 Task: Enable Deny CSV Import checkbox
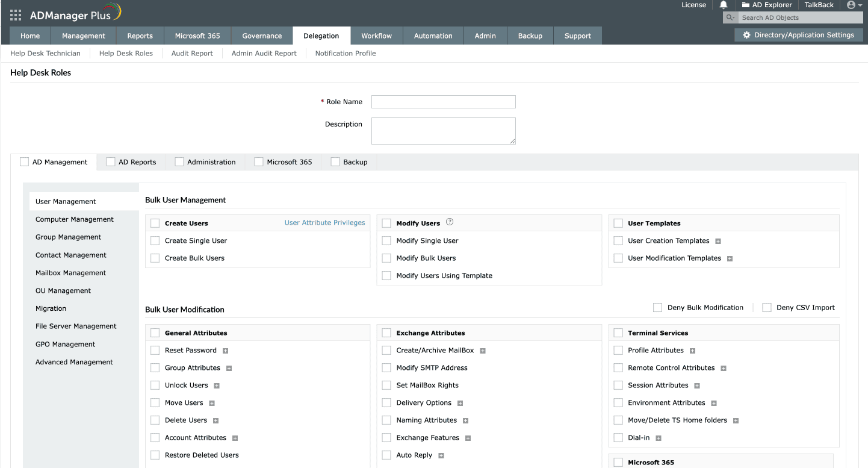(766, 307)
